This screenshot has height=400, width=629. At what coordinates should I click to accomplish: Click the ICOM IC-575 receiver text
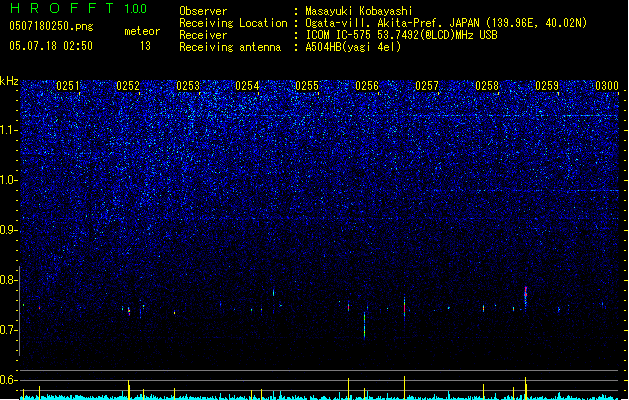click(401, 35)
